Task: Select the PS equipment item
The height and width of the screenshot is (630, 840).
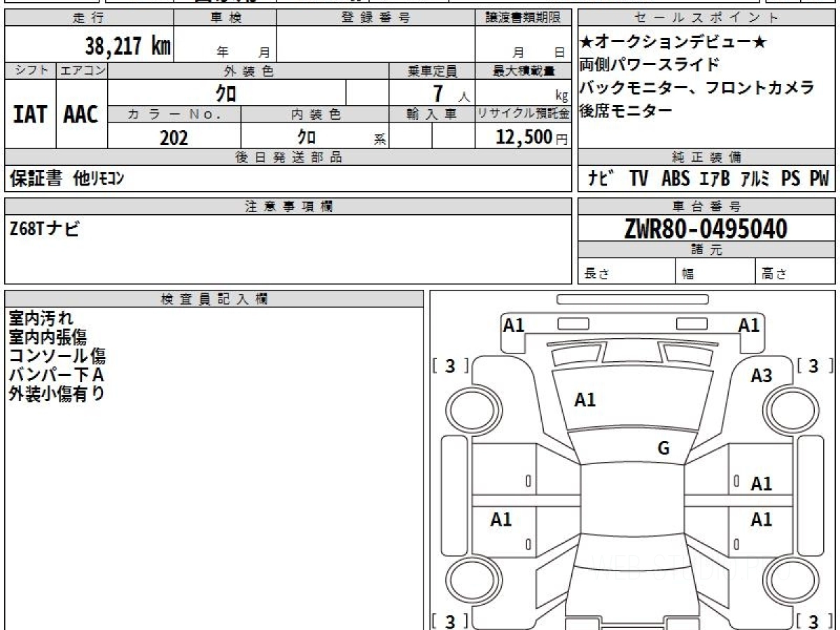Action: pyautogui.click(x=791, y=178)
